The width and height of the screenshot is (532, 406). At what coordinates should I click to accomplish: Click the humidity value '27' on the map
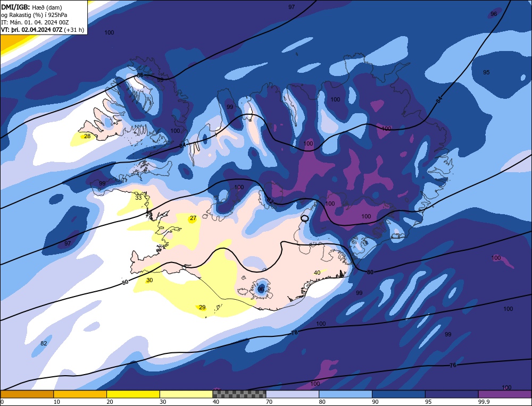click(193, 218)
